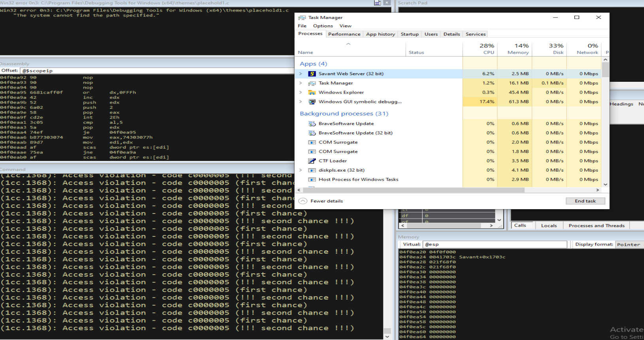This screenshot has width=644, height=340.
Task: Click Task Manager horizontal scrollbar left arrow
Action: pyautogui.click(x=298, y=190)
